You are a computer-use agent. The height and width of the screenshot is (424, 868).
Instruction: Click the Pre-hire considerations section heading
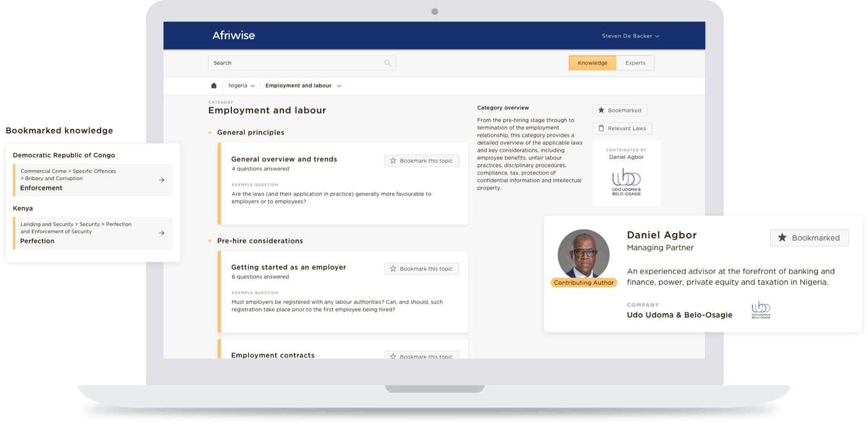tap(260, 241)
